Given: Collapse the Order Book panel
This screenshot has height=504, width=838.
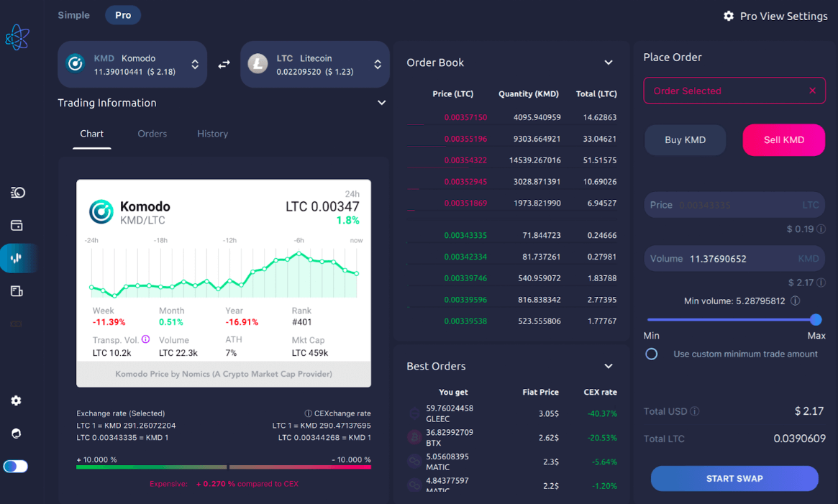Looking at the screenshot, I should [x=609, y=62].
